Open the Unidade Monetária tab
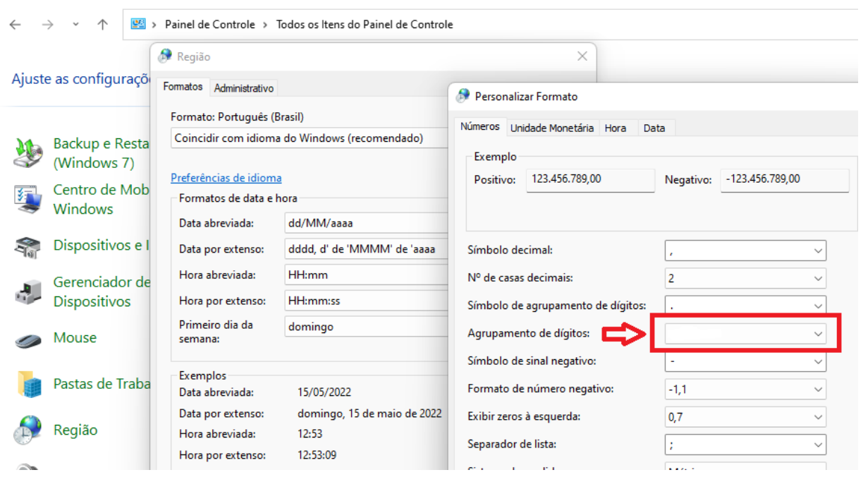This screenshot has height=482, width=868. click(x=552, y=128)
